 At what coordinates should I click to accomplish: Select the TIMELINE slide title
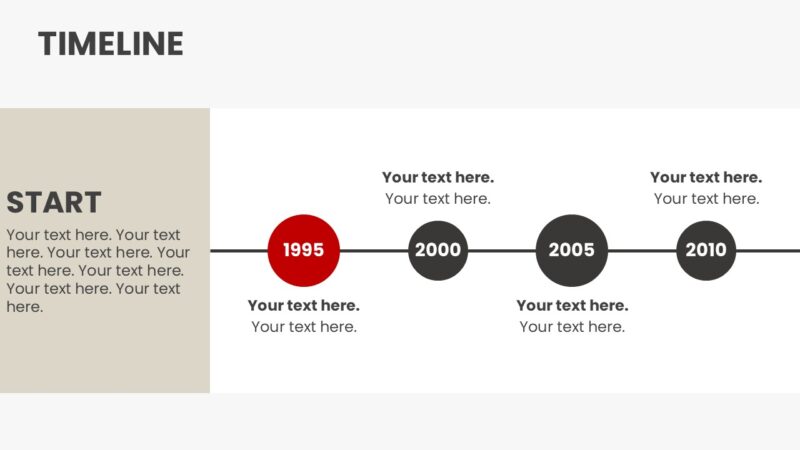(x=111, y=44)
